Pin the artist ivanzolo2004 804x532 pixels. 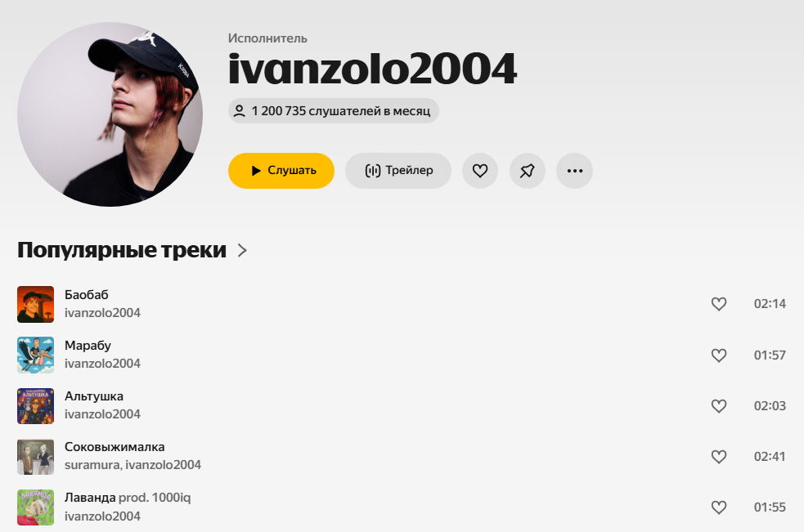tap(527, 171)
